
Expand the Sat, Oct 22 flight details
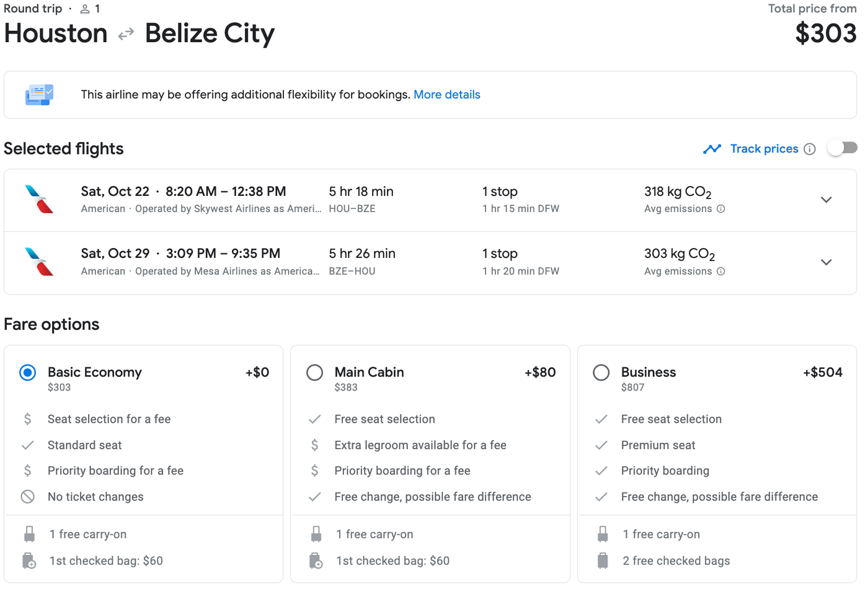(x=826, y=200)
